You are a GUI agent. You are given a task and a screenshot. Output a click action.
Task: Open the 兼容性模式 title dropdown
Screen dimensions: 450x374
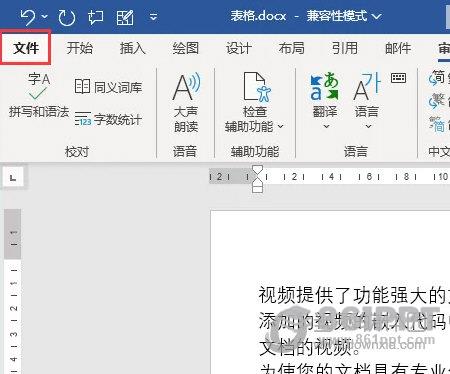pyautogui.click(x=376, y=16)
